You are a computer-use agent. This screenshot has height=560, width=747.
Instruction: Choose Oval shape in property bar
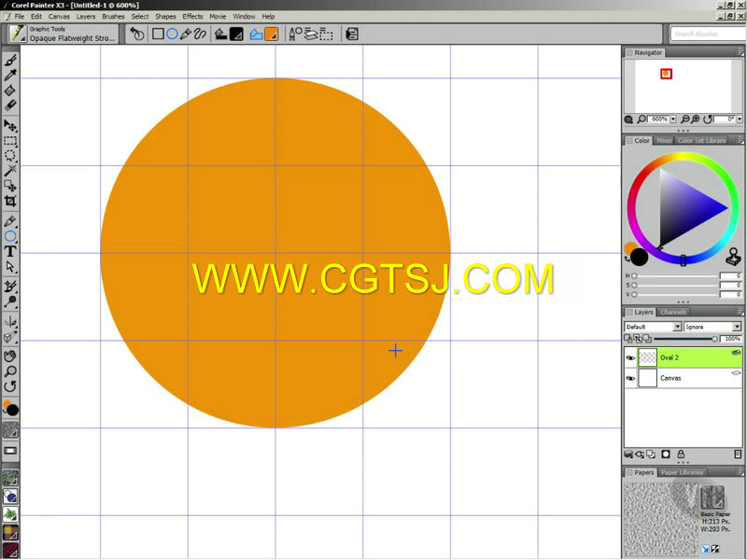coord(172,35)
